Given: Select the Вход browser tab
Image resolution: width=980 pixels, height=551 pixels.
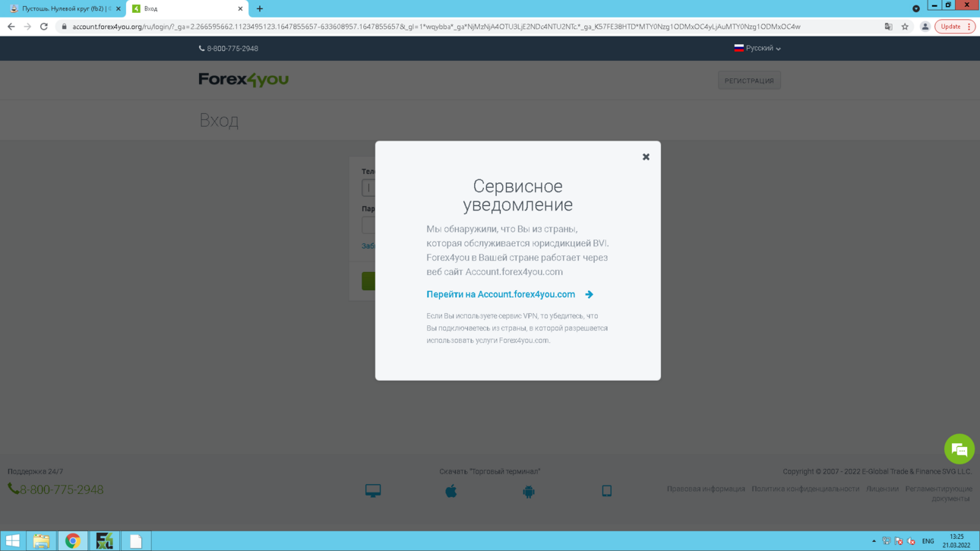Looking at the screenshot, I should point(186,8).
